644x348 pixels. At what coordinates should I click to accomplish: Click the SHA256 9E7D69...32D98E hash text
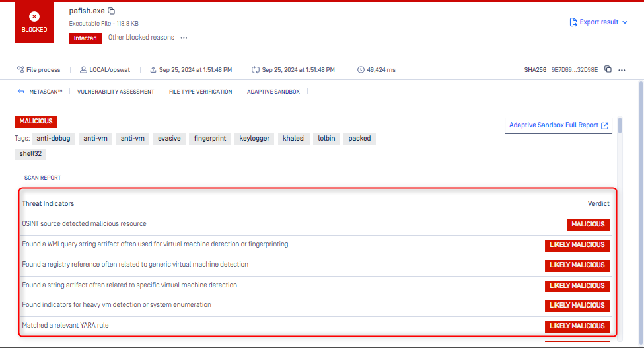pyautogui.click(x=574, y=70)
